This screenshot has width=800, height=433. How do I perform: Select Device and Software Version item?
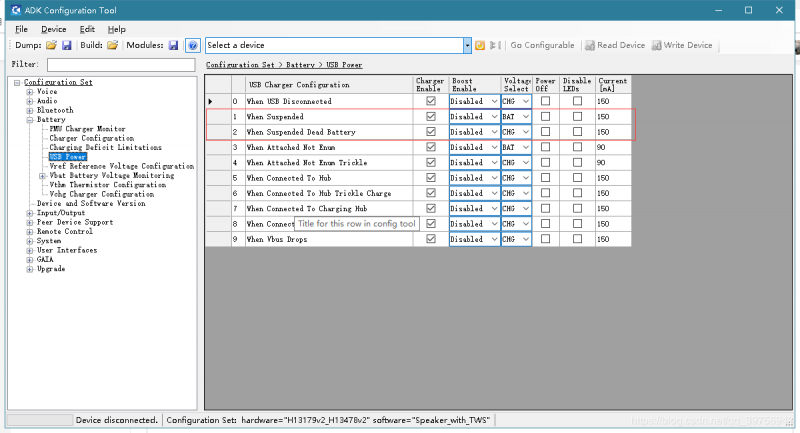click(91, 203)
